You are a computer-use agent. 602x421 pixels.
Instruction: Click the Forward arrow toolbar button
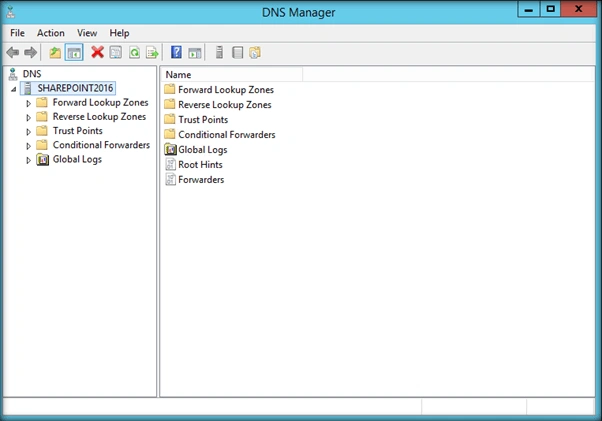pyautogui.click(x=31, y=52)
